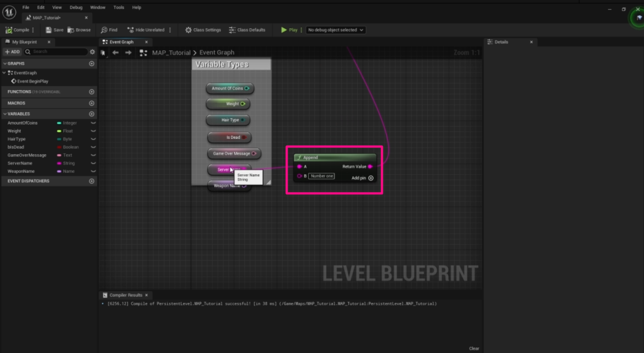Image resolution: width=644 pixels, height=353 pixels.
Task: Close the MAP_Tutorial tab
Action: coord(86,18)
